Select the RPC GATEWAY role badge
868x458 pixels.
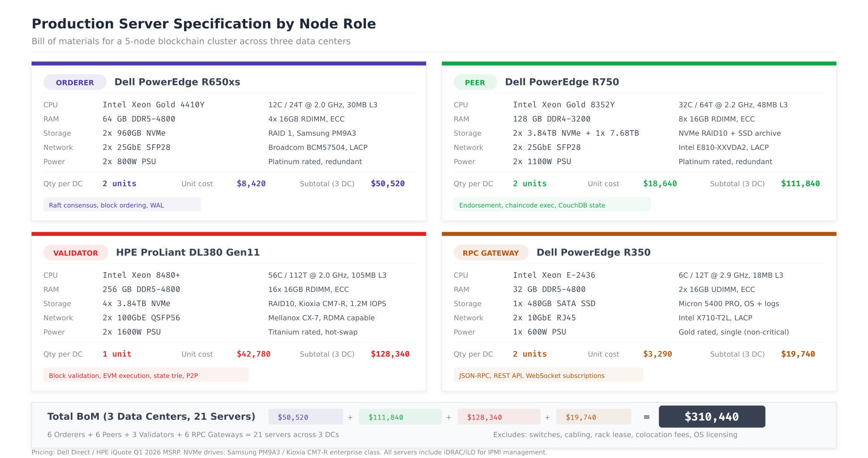tap(491, 252)
